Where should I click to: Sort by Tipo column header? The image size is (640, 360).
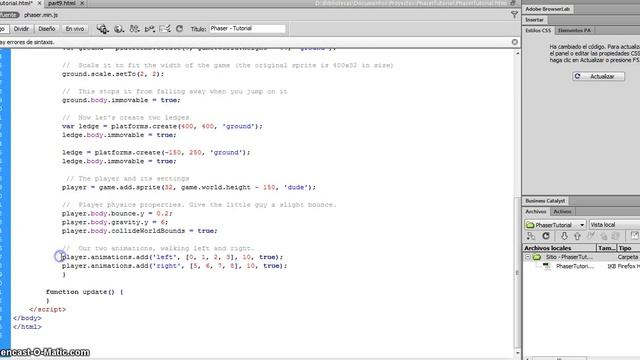click(628, 248)
